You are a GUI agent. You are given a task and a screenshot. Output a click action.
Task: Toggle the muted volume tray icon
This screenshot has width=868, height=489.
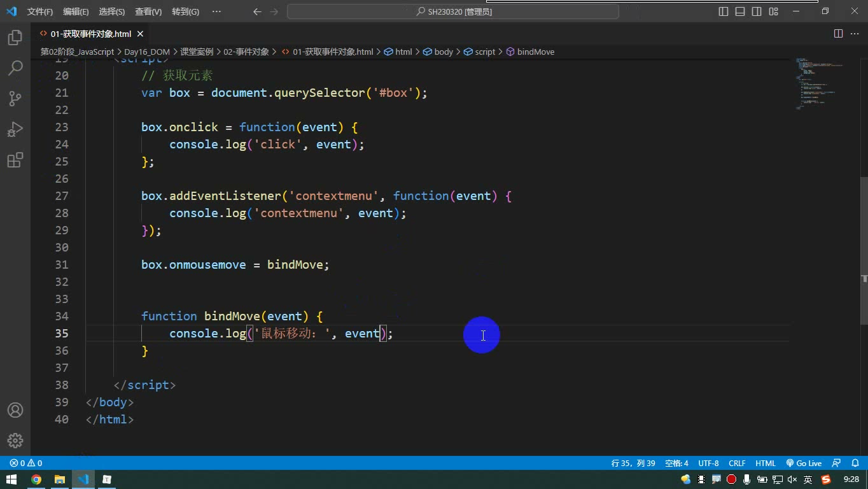tap(792, 479)
